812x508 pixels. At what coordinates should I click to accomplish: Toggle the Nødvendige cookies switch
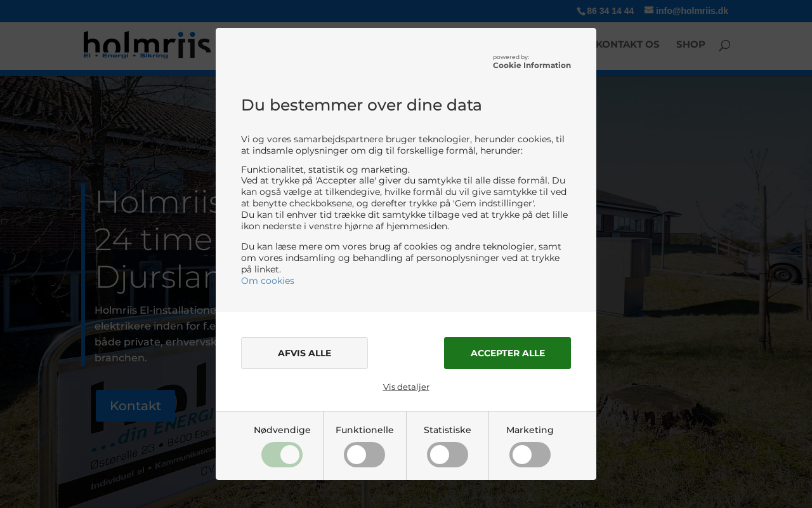(x=282, y=455)
